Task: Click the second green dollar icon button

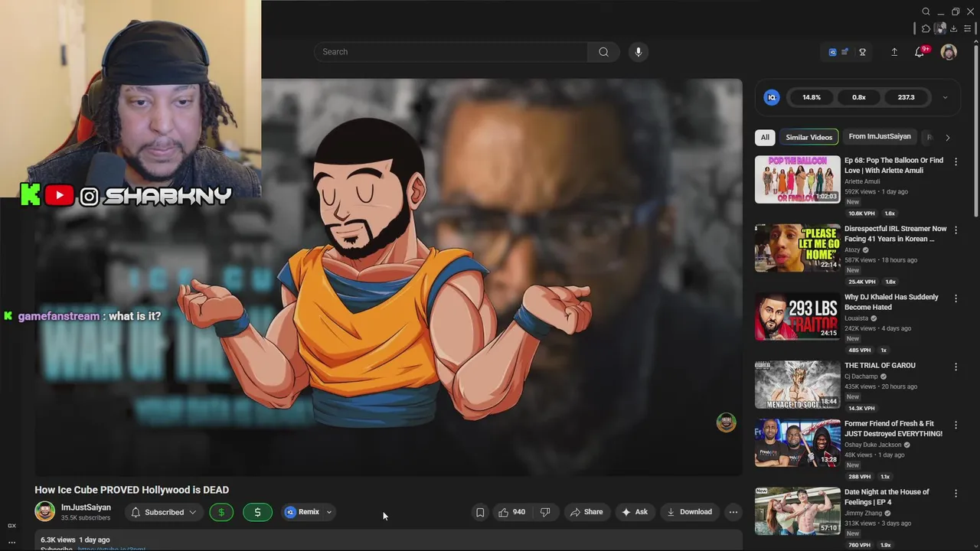Action: coord(257,512)
